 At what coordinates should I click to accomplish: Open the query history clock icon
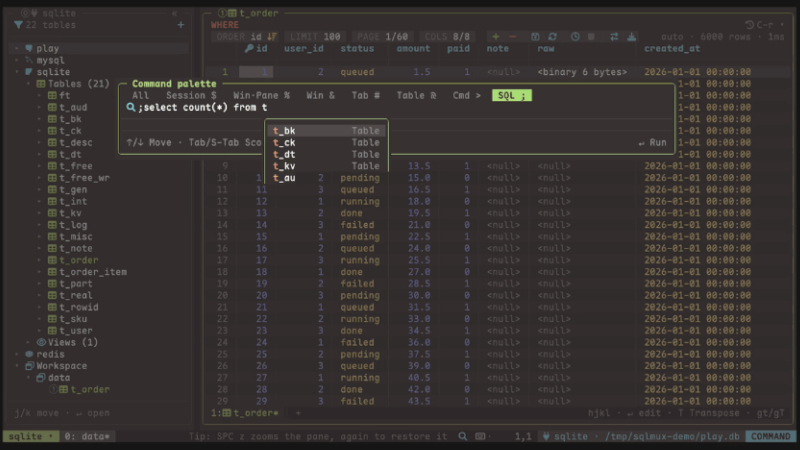point(575,37)
